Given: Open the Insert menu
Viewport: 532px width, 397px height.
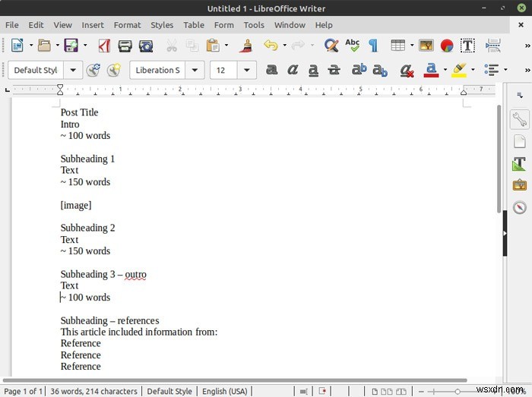Looking at the screenshot, I should coord(93,25).
